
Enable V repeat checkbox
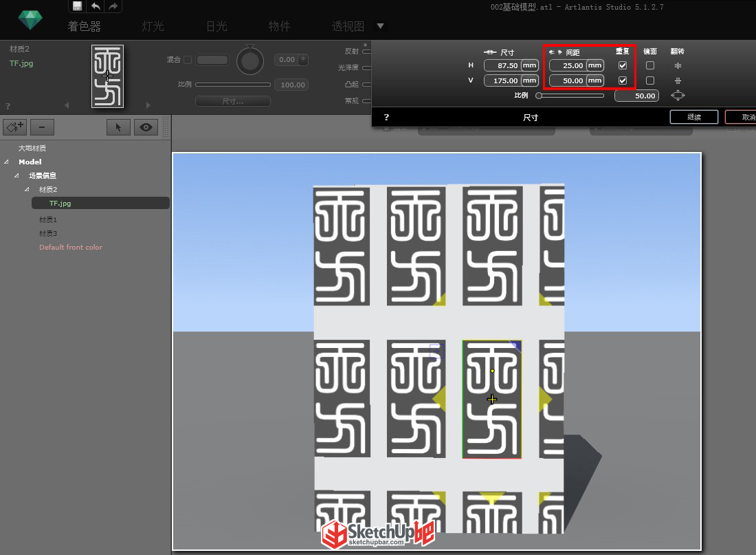(623, 80)
